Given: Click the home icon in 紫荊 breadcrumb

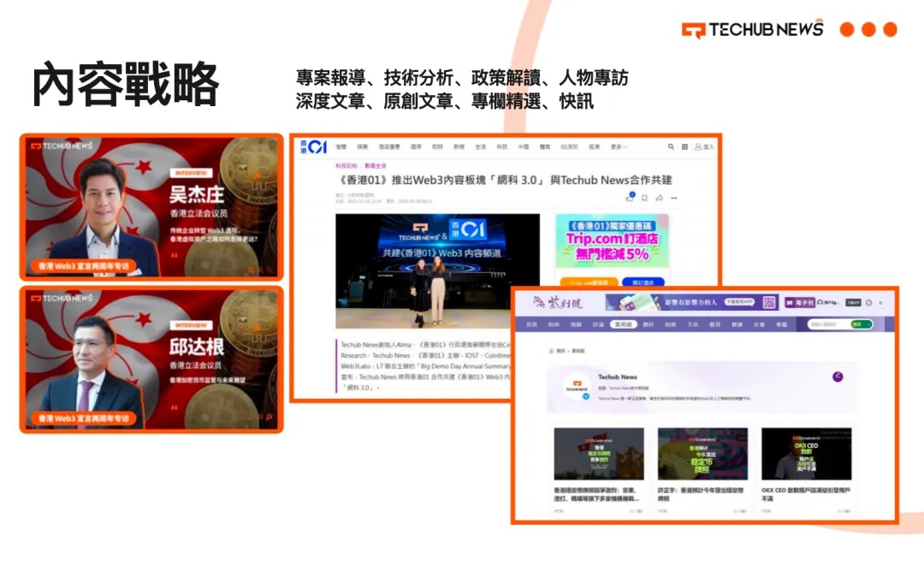Looking at the screenshot, I should pos(552,350).
